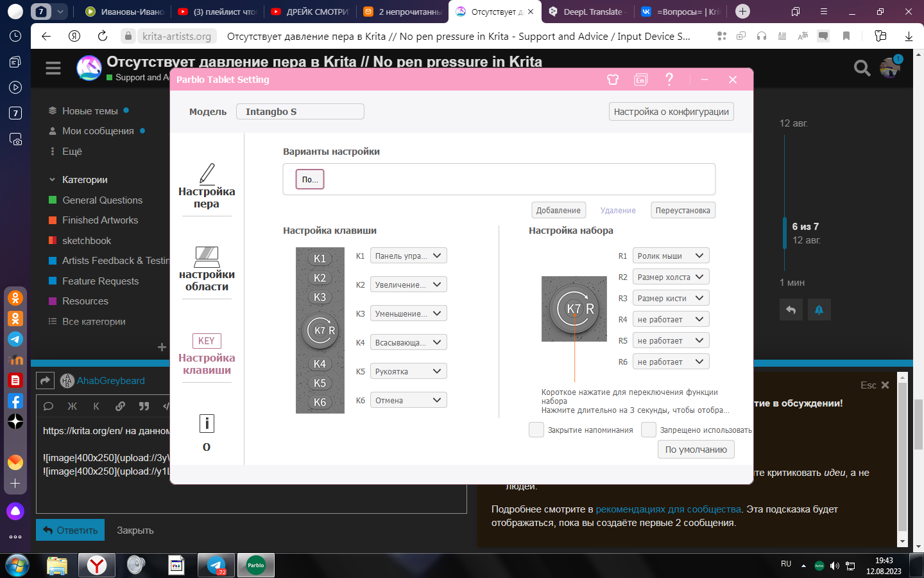Click the 'Переустановка' button
The width and height of the screenshot is (924, 578).
(x=683, y=210)
